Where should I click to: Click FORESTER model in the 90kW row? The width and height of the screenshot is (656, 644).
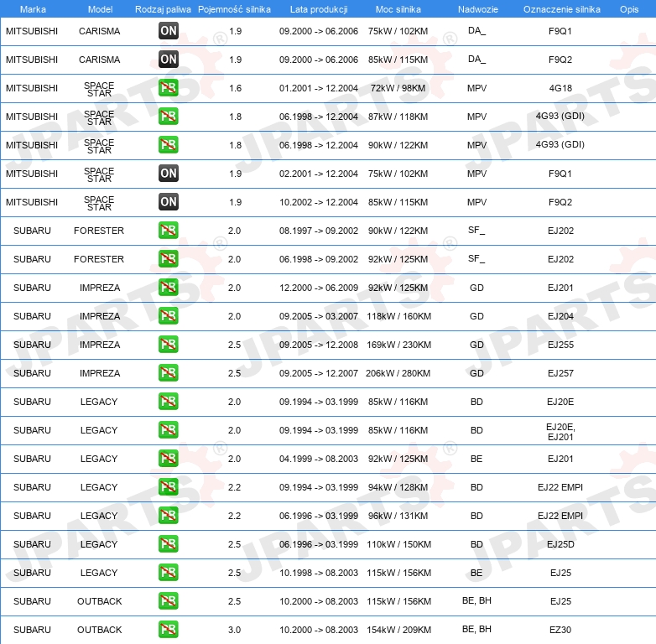click(99, 231)
